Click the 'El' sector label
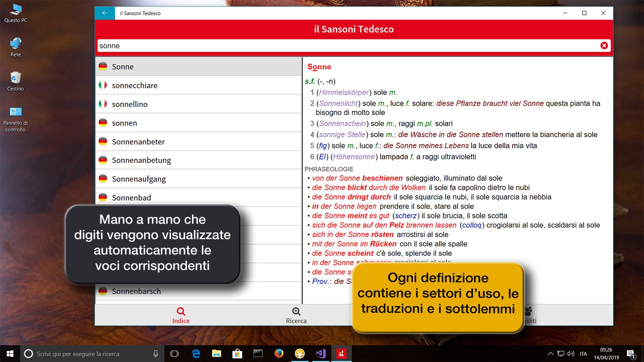The width and height of the screenshot is (644, 362). click(x=322, y=157)
